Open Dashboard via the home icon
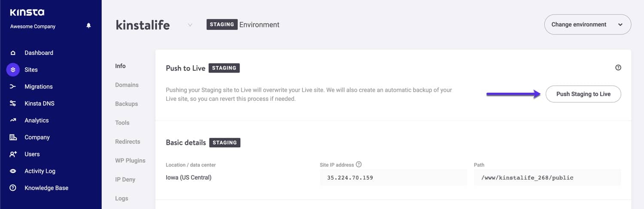644x209 pixels. point(13,53)
